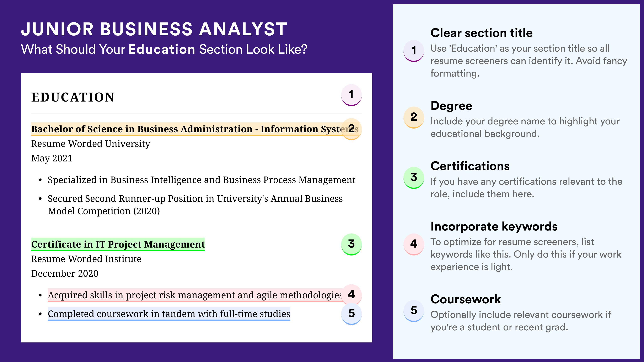Click the EDUCATION section heading
The height and width of the screenshot is (362, 644).
(x=73, y=97)
